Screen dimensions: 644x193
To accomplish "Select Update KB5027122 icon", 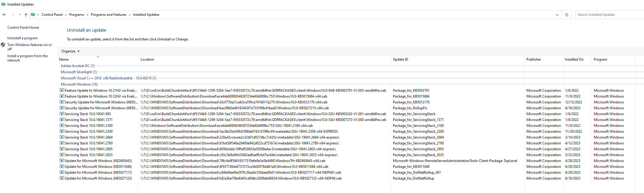I will point(62,178).
